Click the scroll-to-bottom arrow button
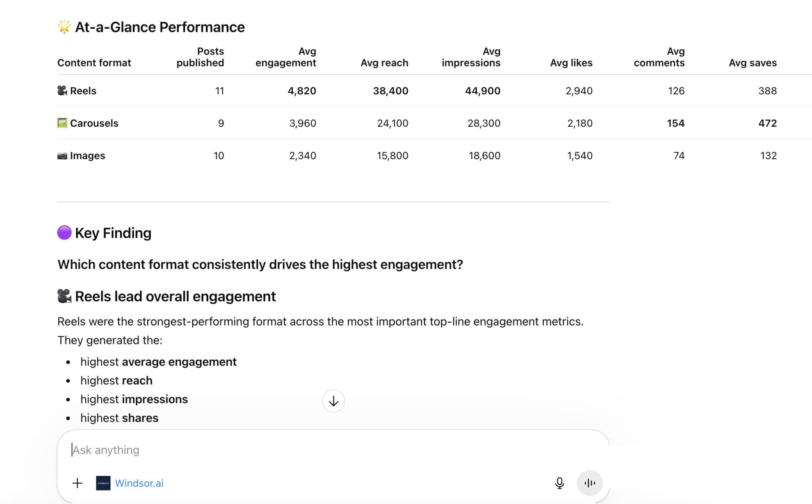This screenshot has width=812, height=504. [x=333, y=401]
